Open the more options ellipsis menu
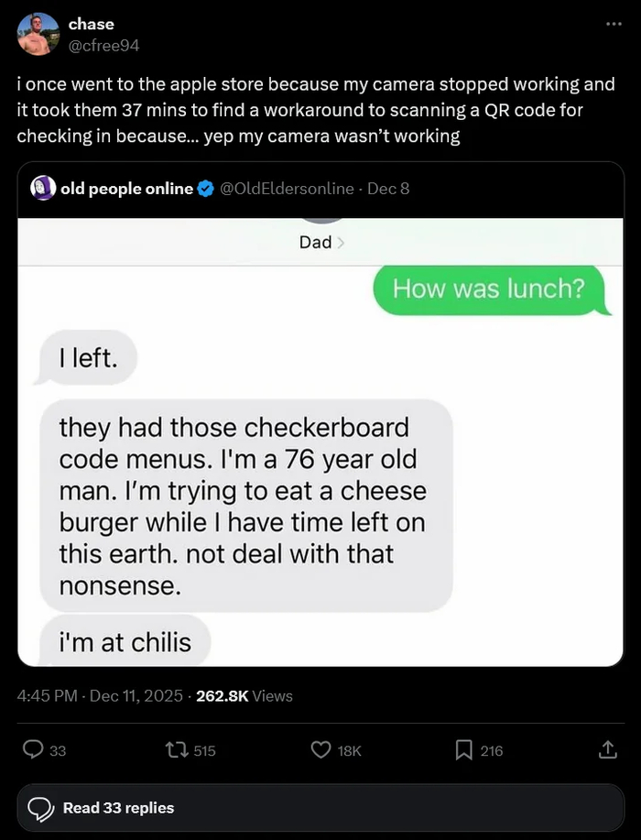 [614, 23]
